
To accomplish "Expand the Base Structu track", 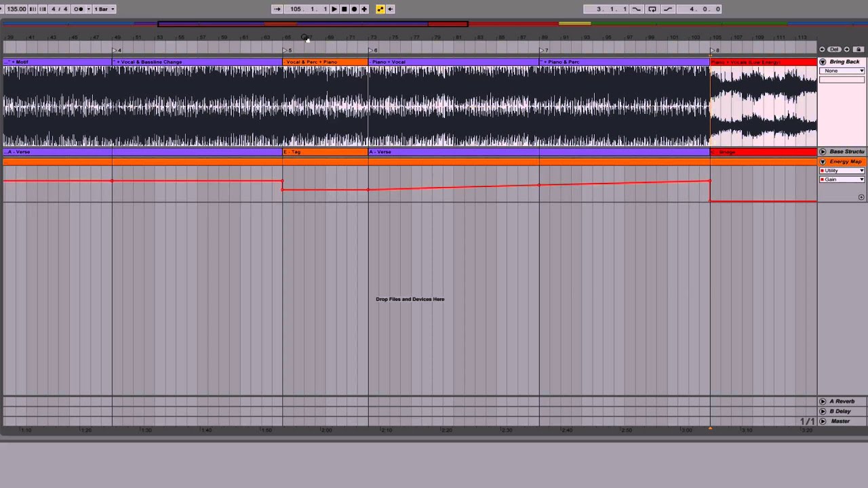I will click(823, 152).
